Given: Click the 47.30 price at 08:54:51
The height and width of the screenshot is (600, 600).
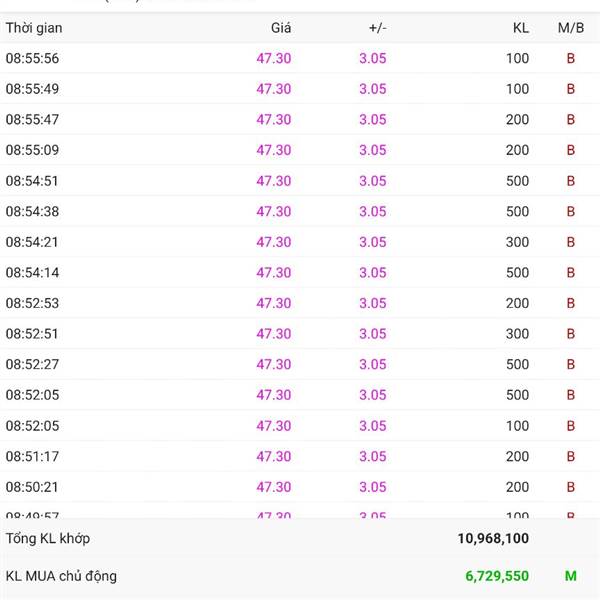Looking at the screenshot, I should pyautogui.click(x=273, y=181).
